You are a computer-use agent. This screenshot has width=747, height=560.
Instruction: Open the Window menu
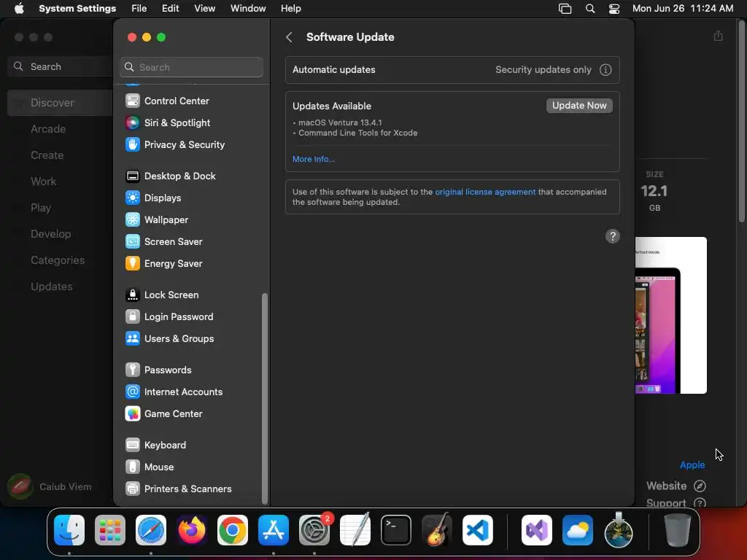point(248,9)
